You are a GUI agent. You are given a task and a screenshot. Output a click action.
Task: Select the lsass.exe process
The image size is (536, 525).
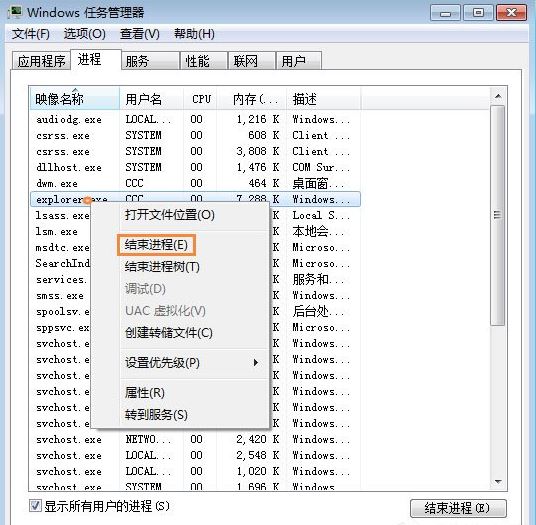[x=62, y=215]
